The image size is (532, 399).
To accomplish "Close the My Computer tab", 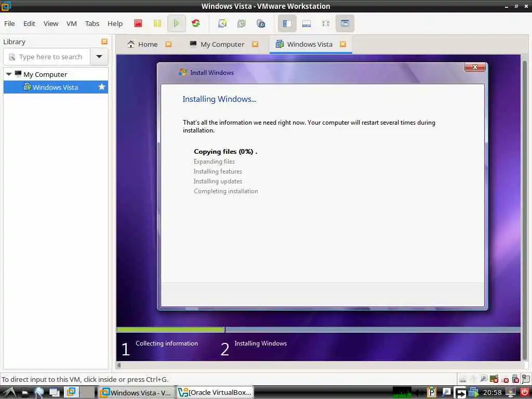I will [255, 44].
